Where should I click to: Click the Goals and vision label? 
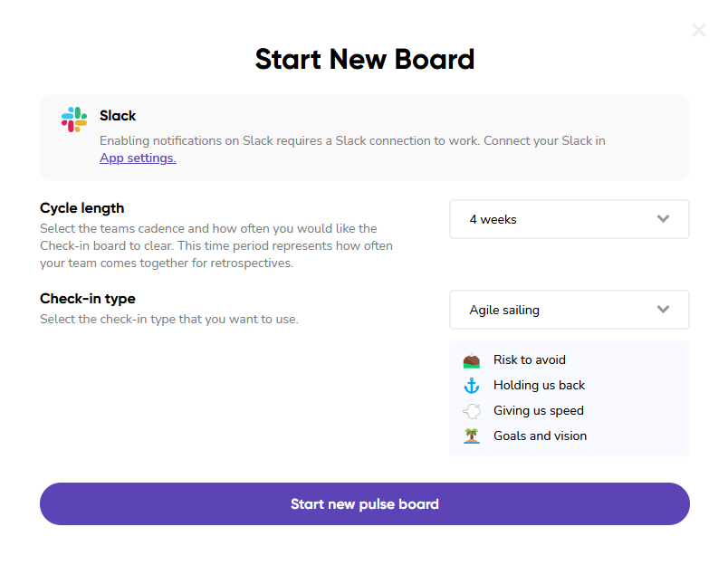tap(540, 436)
